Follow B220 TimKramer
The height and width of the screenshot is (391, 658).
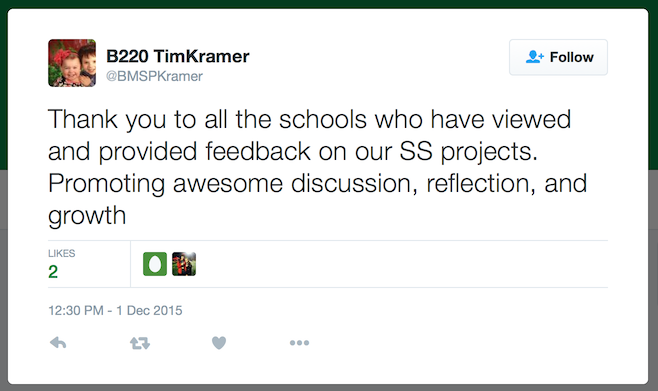click(558, 57)
